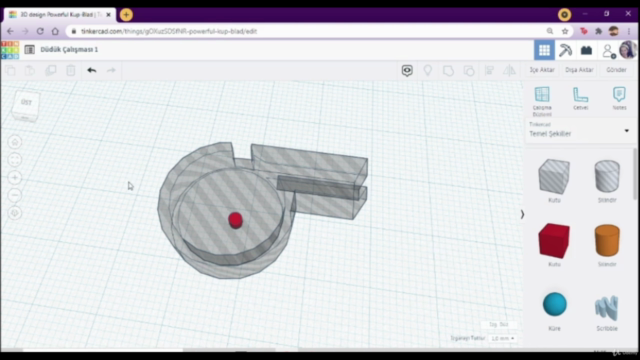Select the Çalışma Düzlemi workplane tool
The height and width of the screenshot is (360, 640).
pyautogui.click(x=542, y=101)
